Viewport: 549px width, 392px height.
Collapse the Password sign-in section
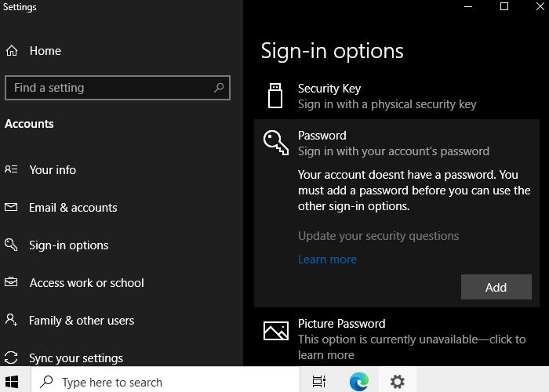(x=397, y=143)
